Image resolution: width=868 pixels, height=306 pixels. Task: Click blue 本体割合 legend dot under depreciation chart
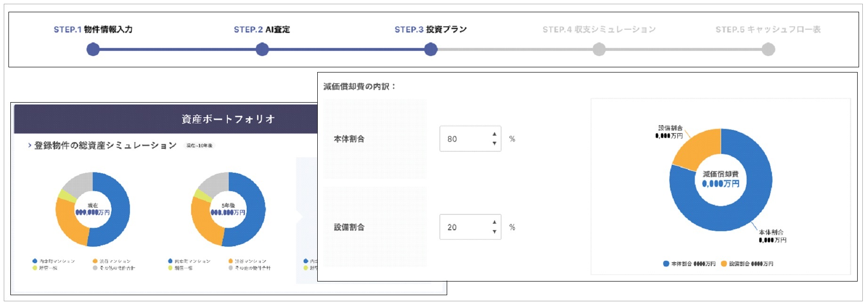666,264
